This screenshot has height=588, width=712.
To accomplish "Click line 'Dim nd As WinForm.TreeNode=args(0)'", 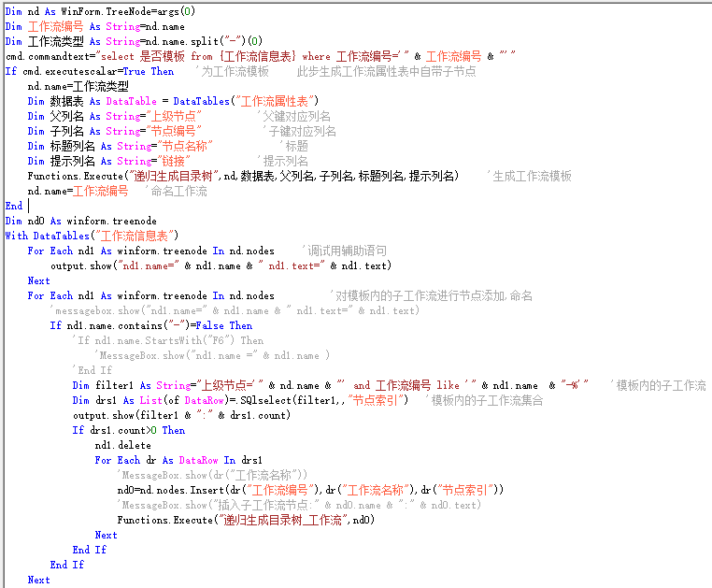I will pyautogui.click(x=100, y=11).
